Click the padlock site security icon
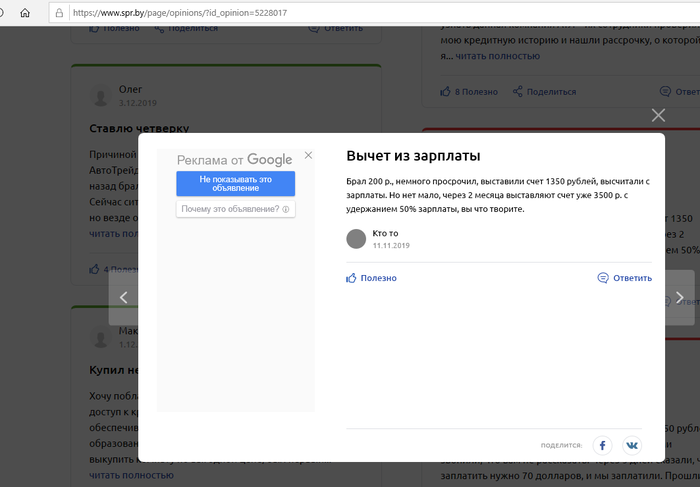Image resolution: width=700 pixels, height=487 pixels. 60,13
